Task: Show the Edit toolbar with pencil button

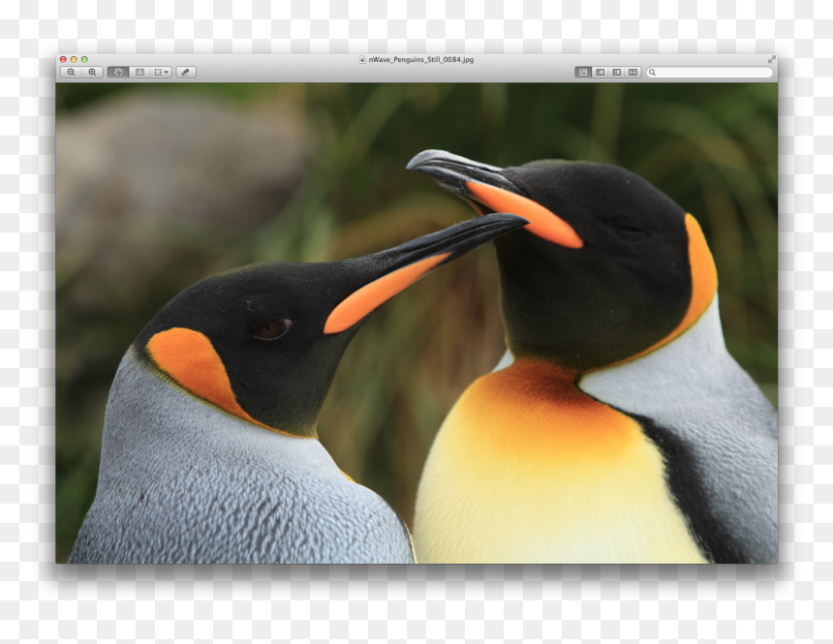Action: pos(185,73)
